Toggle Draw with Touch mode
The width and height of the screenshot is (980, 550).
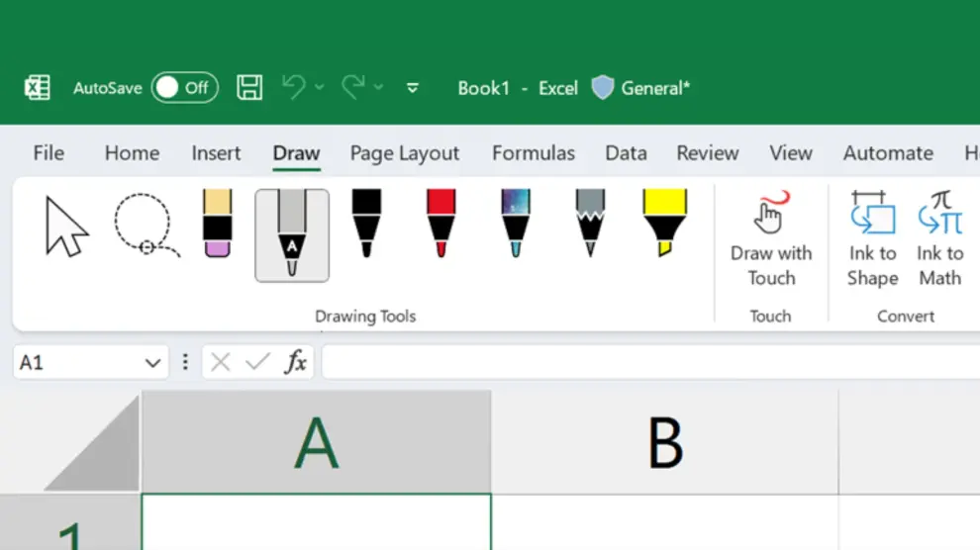[771, 240]
